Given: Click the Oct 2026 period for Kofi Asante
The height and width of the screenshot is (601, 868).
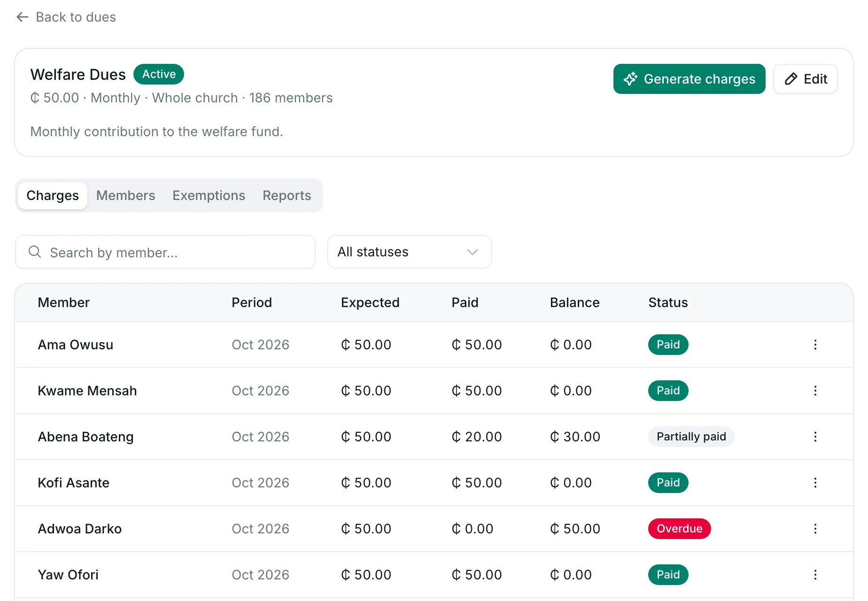Looking at the screenshot, I should [260, 483].
